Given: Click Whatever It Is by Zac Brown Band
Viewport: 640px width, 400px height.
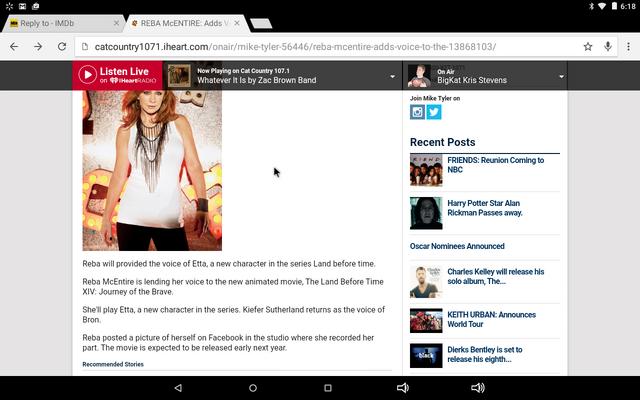Looking at the screenshot, I should pyautogui.click(x=257, y=80).
